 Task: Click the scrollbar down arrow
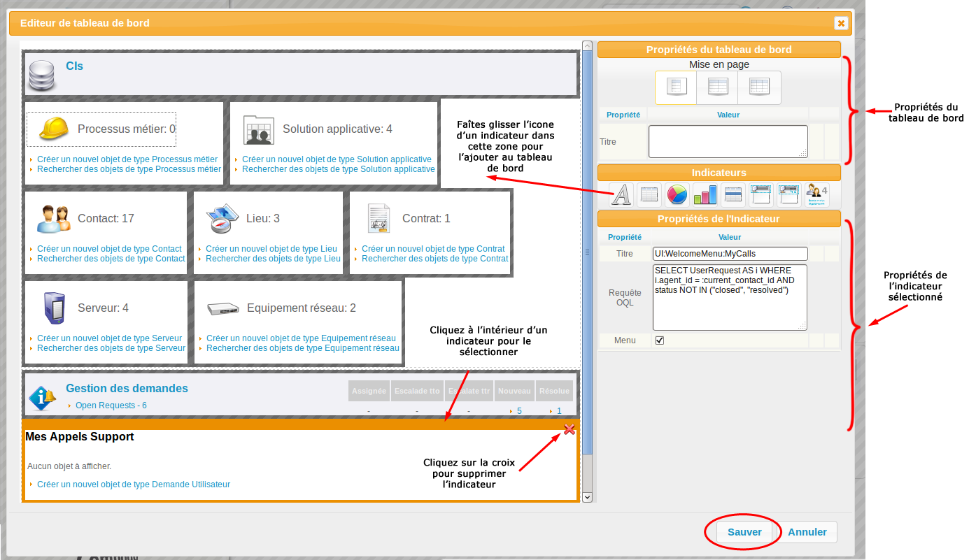587,497
